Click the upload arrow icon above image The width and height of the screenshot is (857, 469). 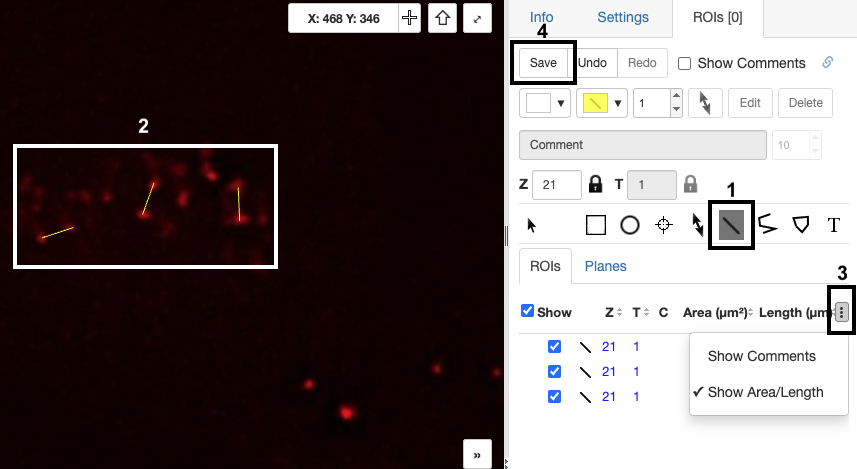click(442, 18)
